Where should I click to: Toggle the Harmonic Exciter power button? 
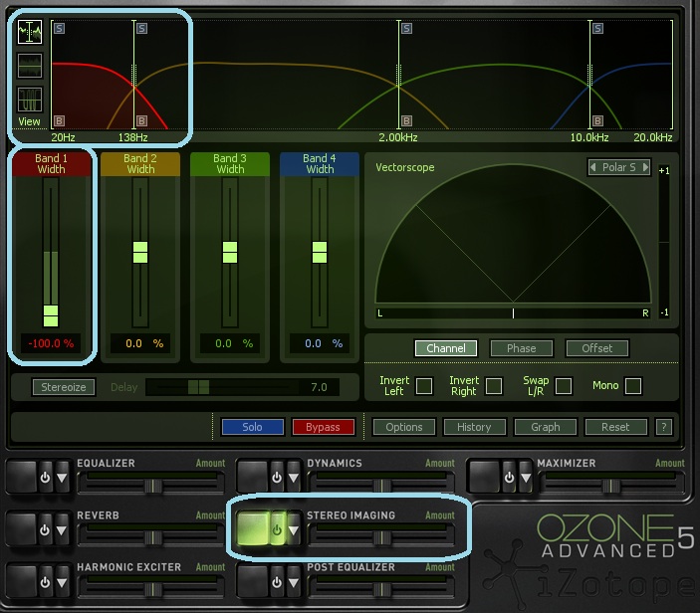tap(45, 582)
